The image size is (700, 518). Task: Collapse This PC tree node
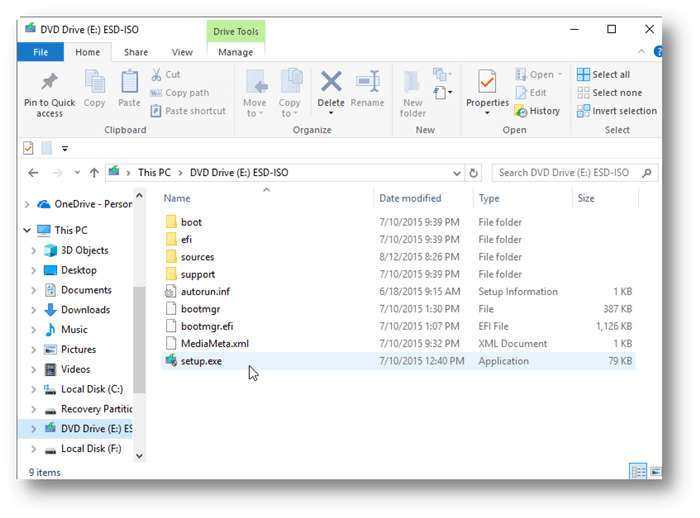tap(27, 230)
